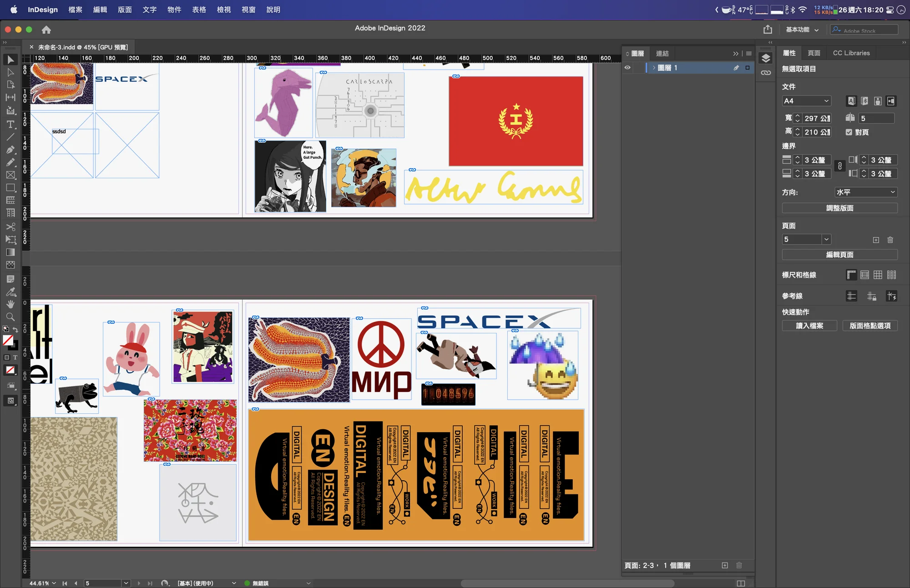Click the Apply None swatch
Viewport: 910px width, 588px height.
(x=10, y=370)
